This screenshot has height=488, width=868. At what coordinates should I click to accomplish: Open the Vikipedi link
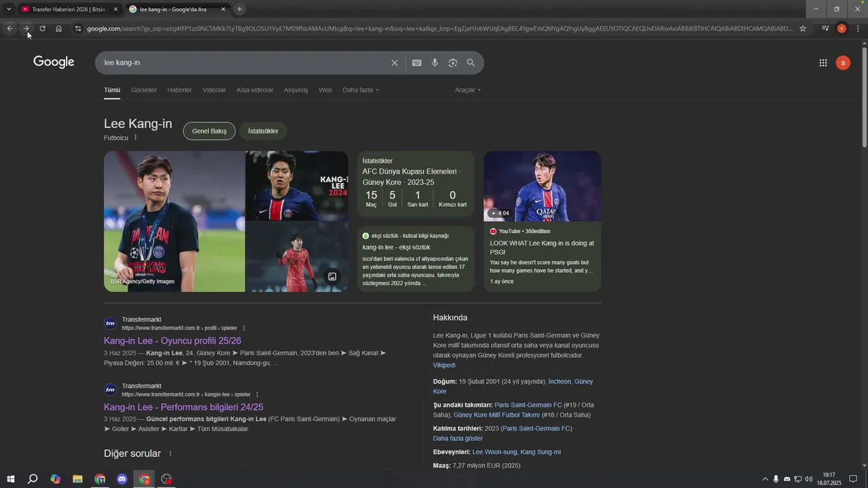point(444,365)
